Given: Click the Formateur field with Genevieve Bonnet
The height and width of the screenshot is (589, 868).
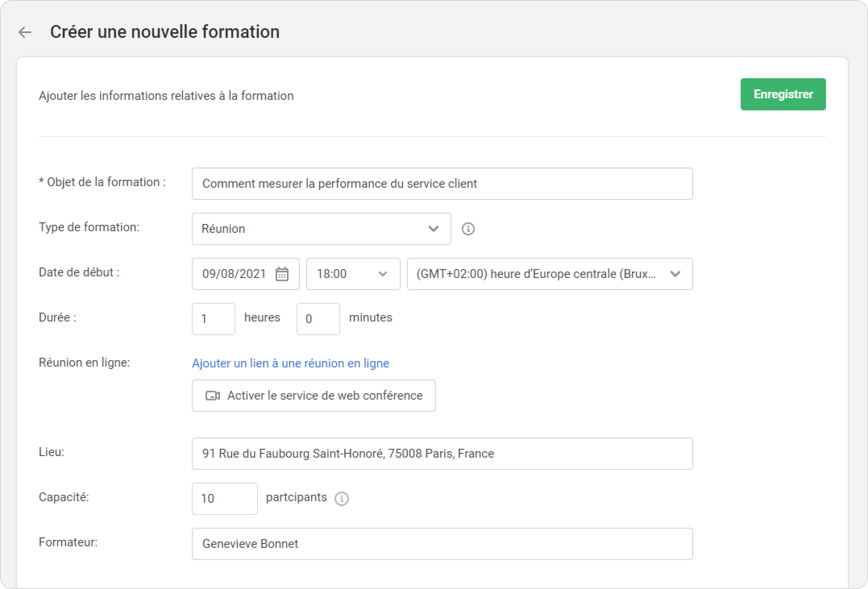Looking at the screenshot, I should point(442,544).
